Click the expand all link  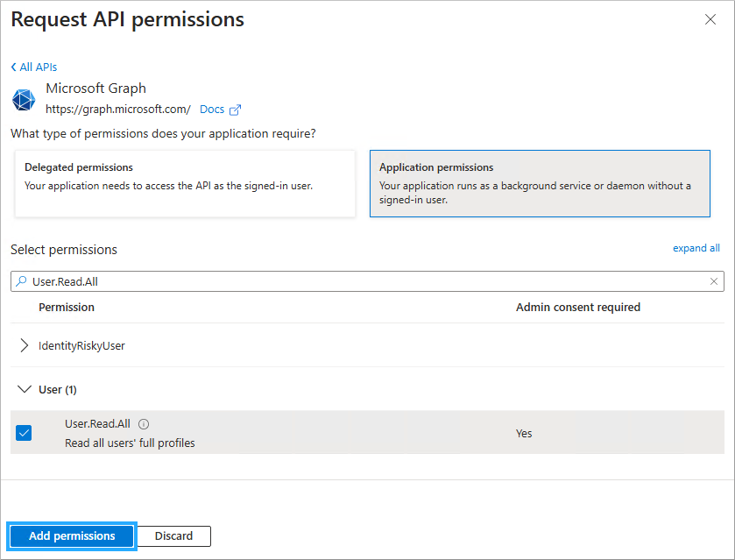click(696, 248)
